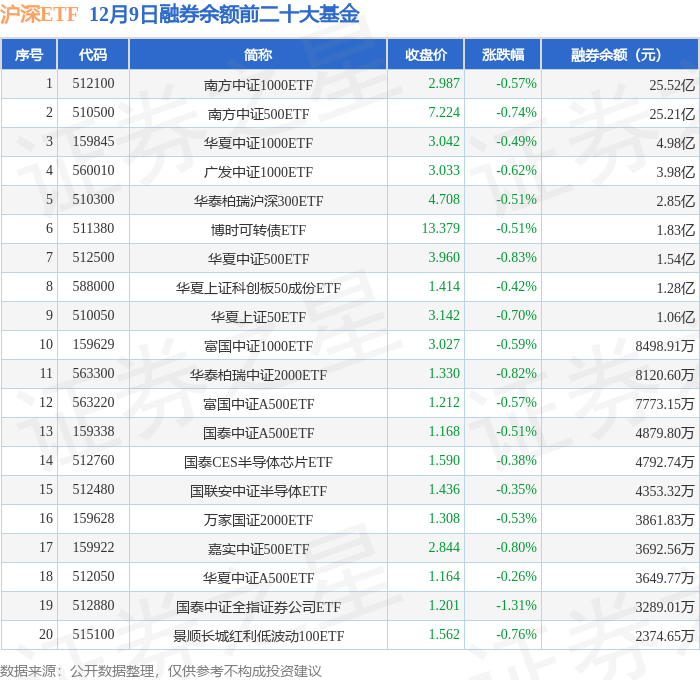
Task: Click the 融券余额(元) column header
Action: 619,55
